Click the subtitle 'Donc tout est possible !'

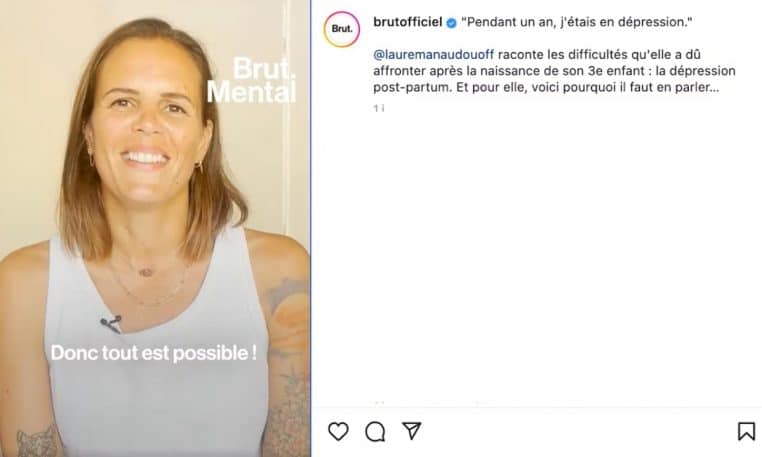pos(154,353)
